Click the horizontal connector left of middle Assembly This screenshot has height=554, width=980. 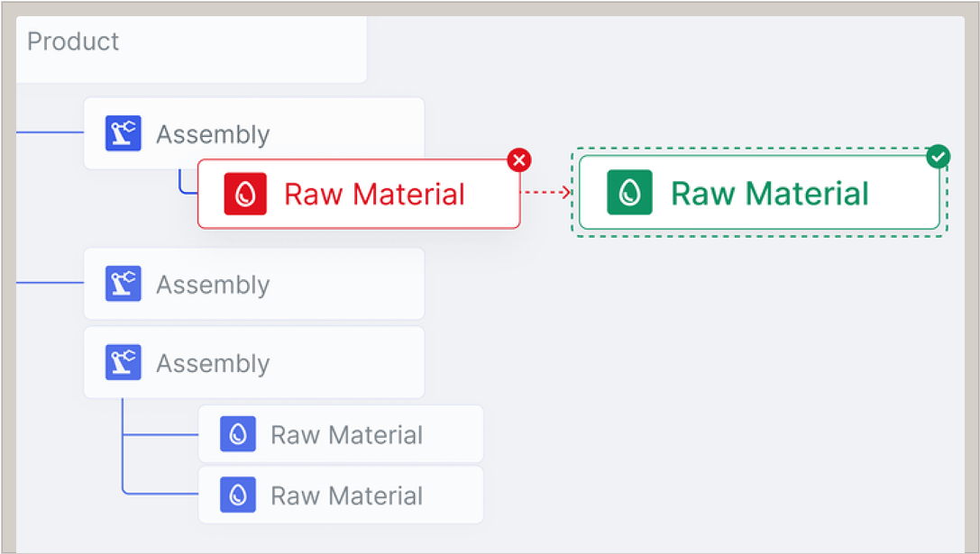coord(50,284)
